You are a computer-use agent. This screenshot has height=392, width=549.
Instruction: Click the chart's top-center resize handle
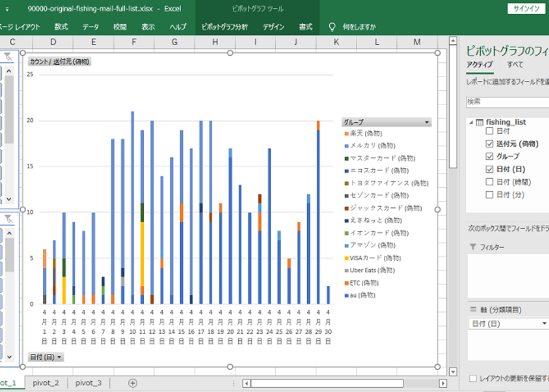[x=230, y=53]
